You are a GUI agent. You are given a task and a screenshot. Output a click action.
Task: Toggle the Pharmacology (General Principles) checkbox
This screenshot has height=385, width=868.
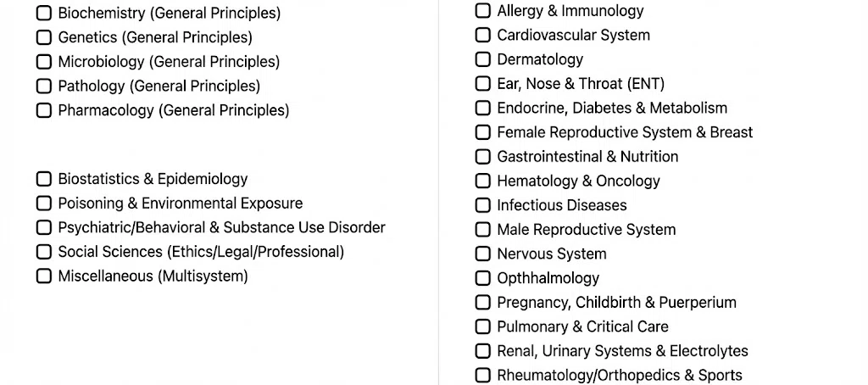44,110
